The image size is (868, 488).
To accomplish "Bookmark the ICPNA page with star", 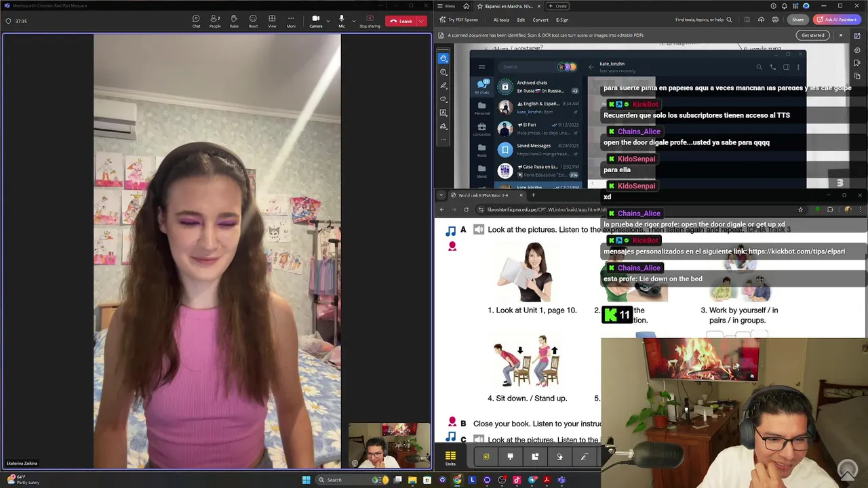I will click(x=800, y=209).
